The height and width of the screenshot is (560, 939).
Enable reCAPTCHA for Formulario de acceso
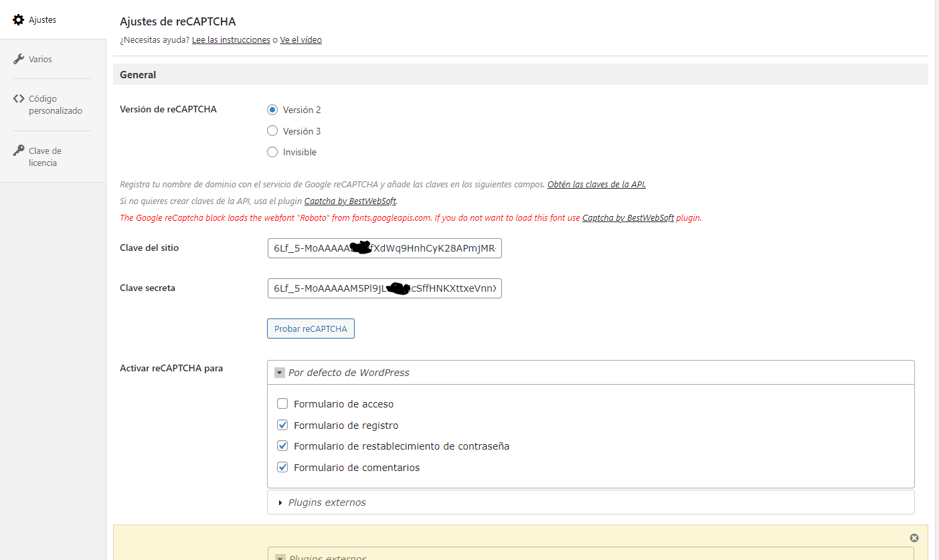click(x=282, y=404)
